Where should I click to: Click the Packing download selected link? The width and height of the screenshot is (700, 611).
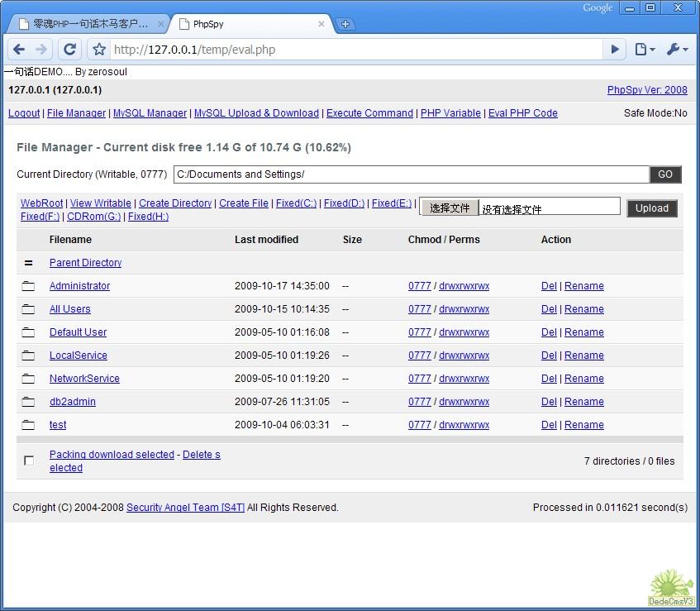[x=112, y=455]
